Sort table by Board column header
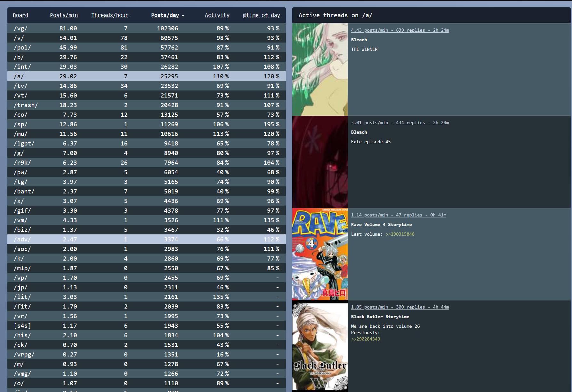This screenshot has height=392, width=572. pyautogui.click(x=20, y=15)
